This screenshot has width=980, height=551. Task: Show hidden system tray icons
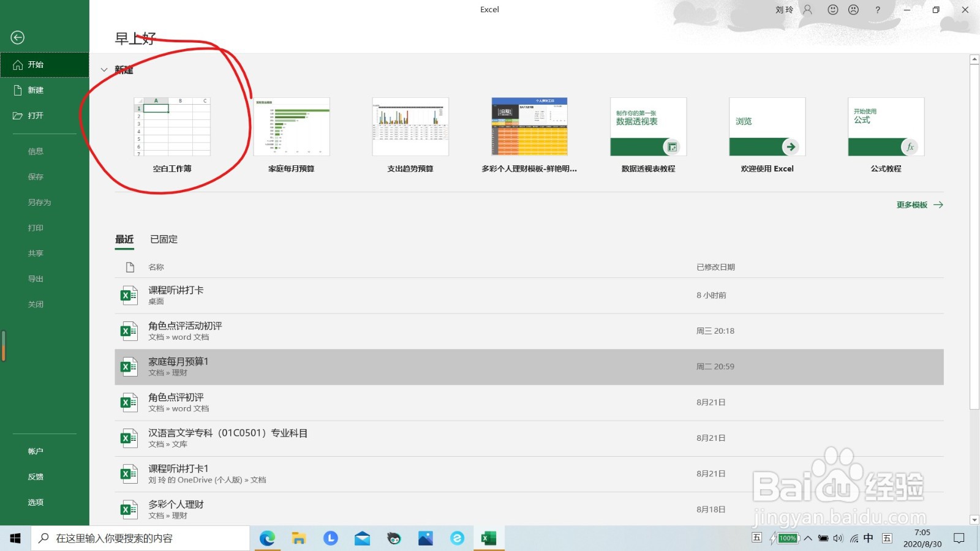tap(808, 538)
